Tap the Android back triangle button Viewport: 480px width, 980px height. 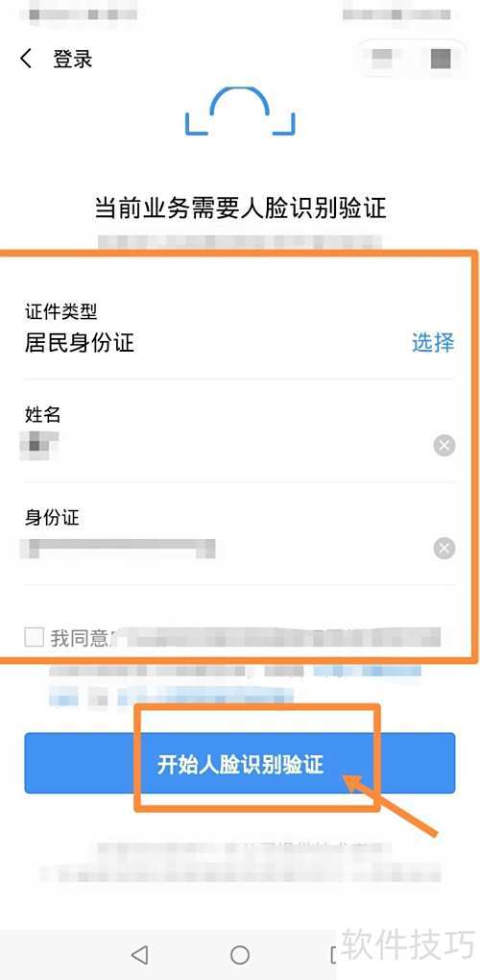(x=140, y=954)
